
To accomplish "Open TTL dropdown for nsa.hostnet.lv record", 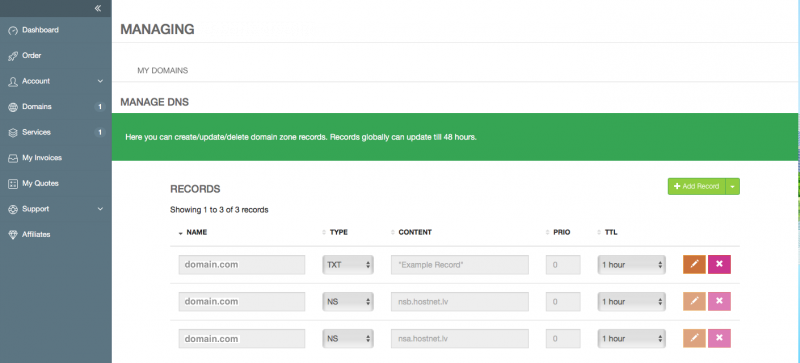I will [x=632, y=338].
